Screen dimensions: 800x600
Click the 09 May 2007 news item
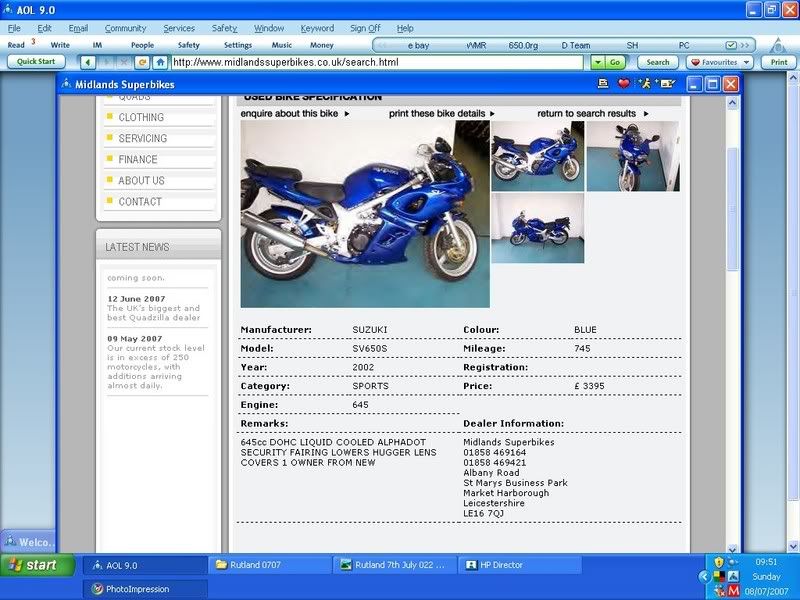[156, 362]
